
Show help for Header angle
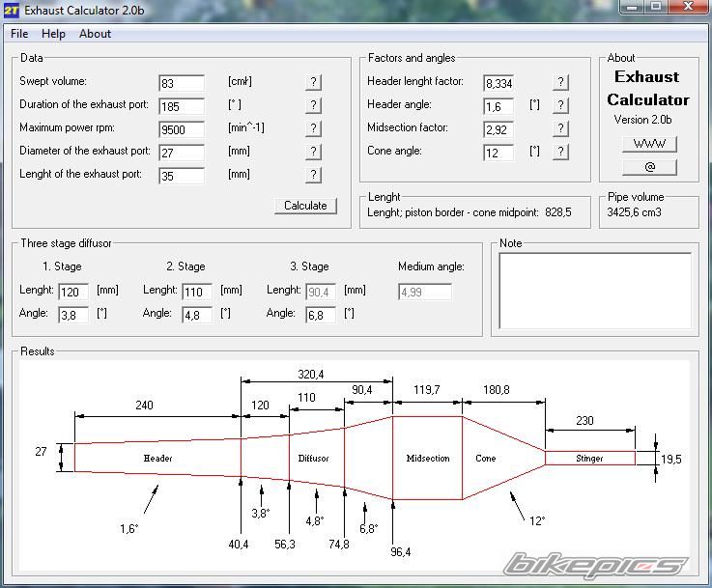click(560, 105)
